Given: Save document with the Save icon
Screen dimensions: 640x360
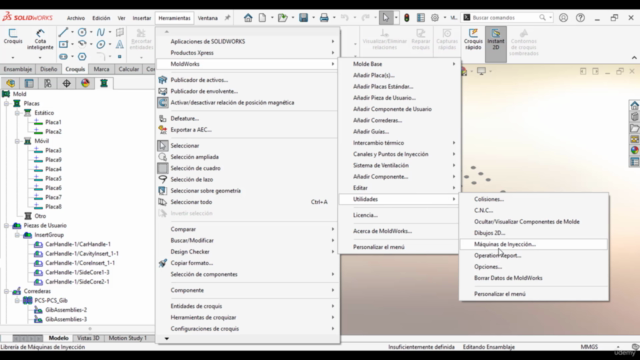Looking at the screenshot, I should click(303, 18).
